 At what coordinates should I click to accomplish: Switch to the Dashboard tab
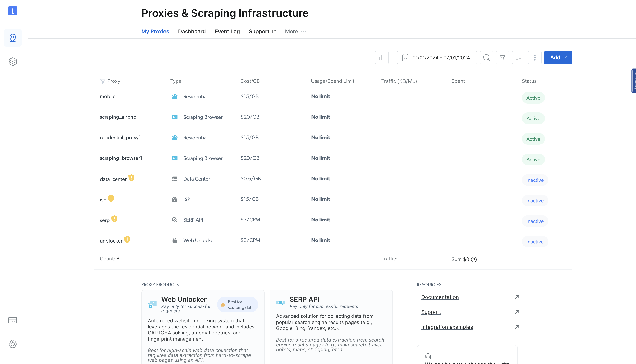[x=192, y=32]
